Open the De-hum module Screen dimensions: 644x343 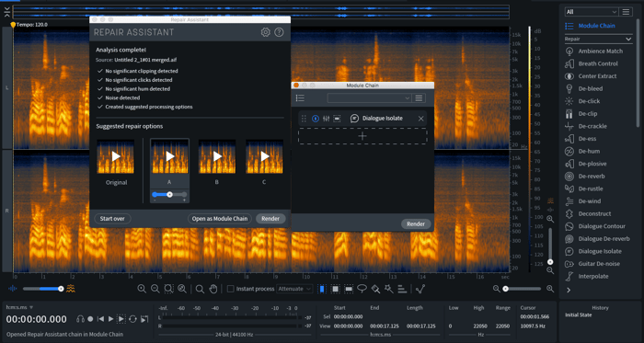(590, 151)
